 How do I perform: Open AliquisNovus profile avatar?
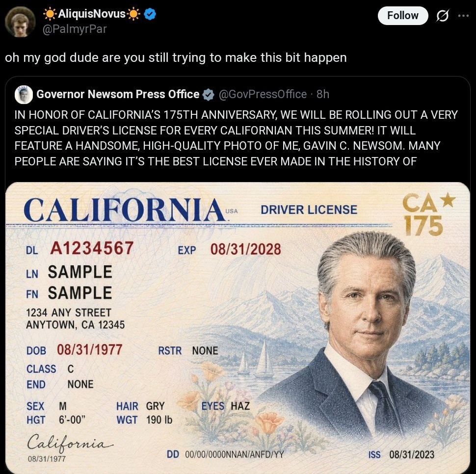[x=20, y=22]
